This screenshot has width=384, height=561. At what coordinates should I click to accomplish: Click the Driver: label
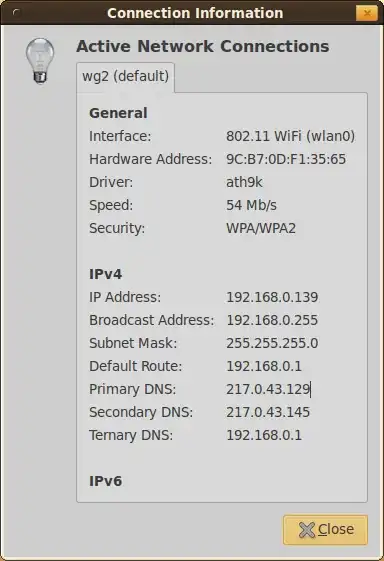click(x=111, y=182)
